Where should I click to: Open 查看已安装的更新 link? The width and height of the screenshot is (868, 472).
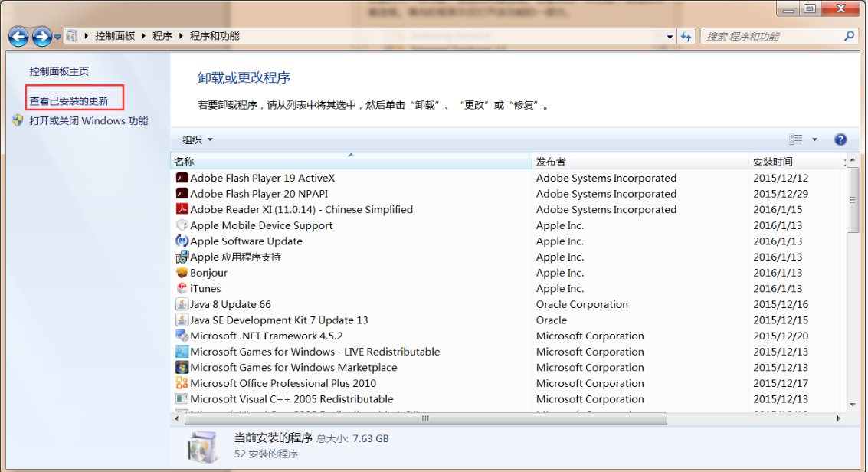[69, 100]
